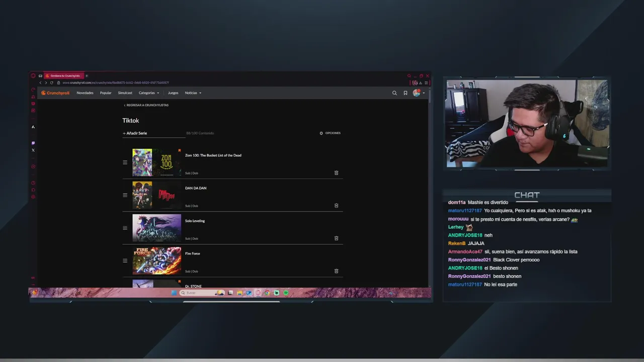Open the new tab plus button
644x362 pixels.
[87, 76]
